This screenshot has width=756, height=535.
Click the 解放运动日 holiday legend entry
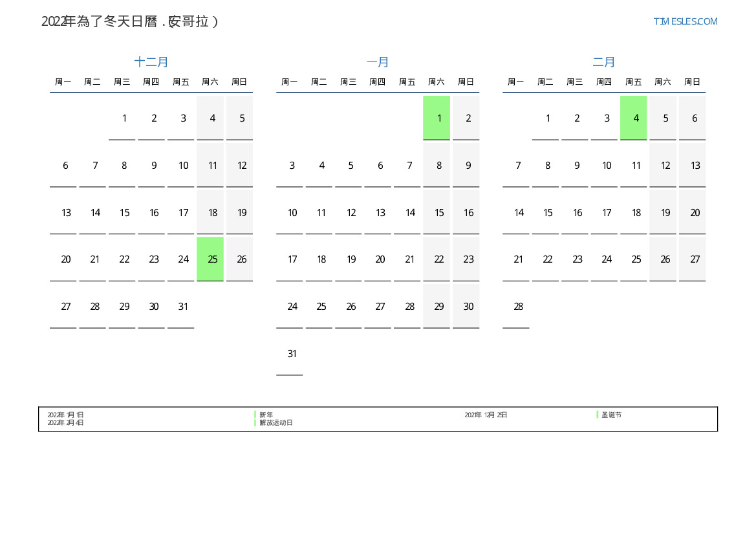(x=275, y=422)
